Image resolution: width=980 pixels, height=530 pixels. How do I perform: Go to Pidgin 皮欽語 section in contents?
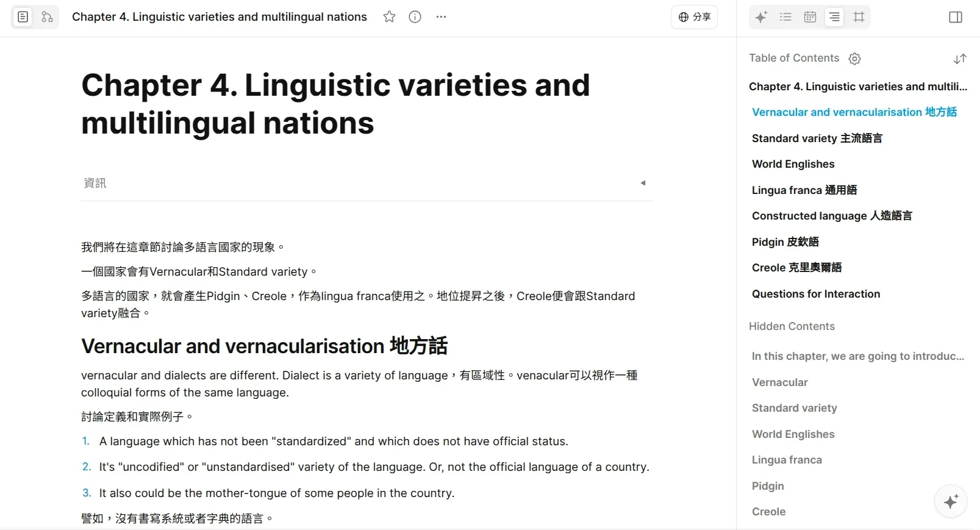coord(785,242)
